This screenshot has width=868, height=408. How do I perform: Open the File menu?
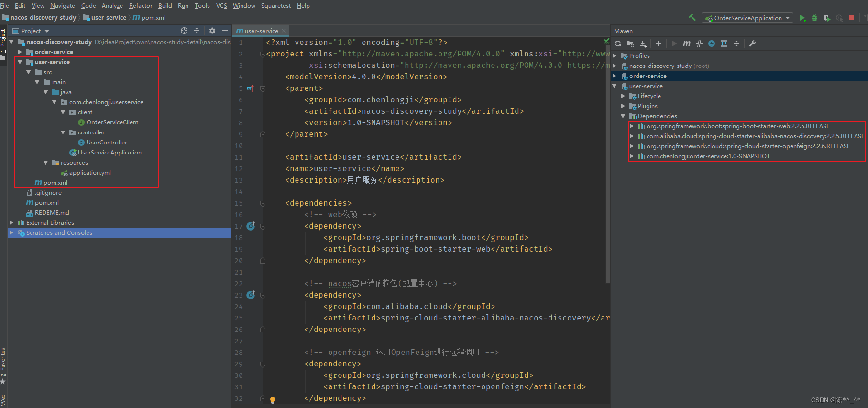pyautogui.click(x=5, y=5)
